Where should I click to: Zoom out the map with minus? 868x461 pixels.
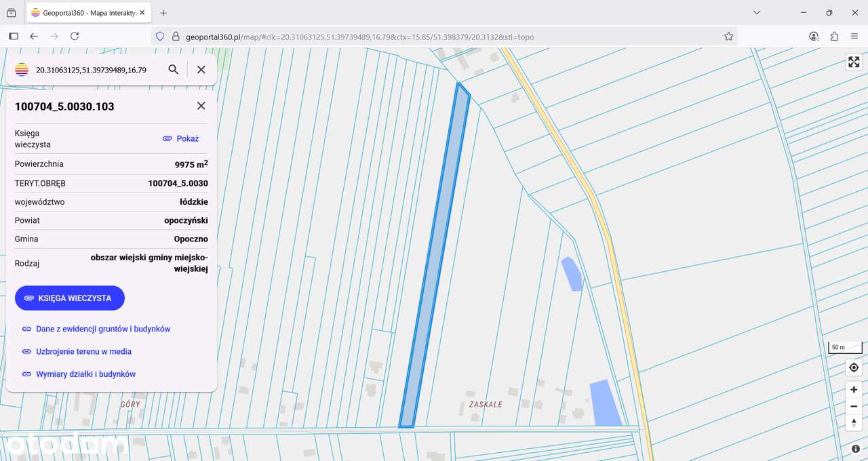854,407
